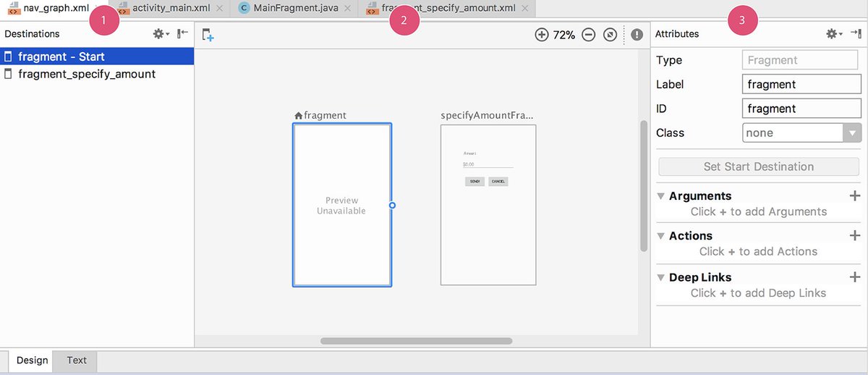
Task: Hide the Attributes panel
Action: pos(856,34)
